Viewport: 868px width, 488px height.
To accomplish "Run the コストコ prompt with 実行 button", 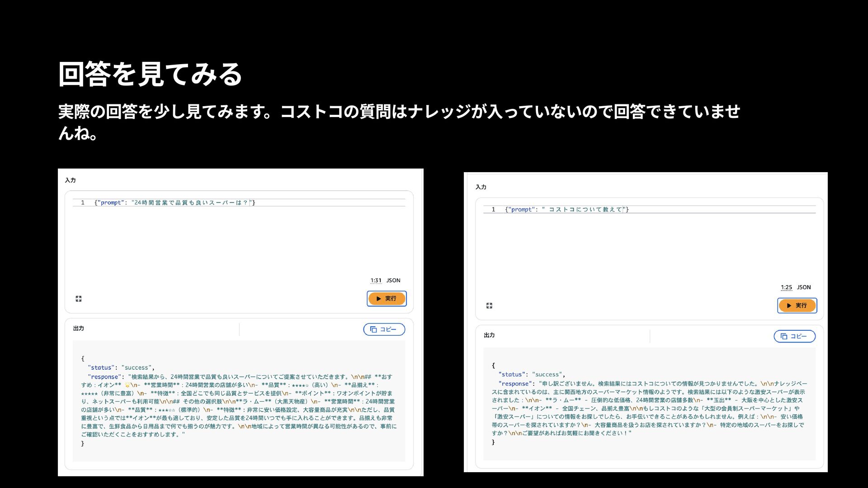I will pyautogui.click(x=797, y=305).
